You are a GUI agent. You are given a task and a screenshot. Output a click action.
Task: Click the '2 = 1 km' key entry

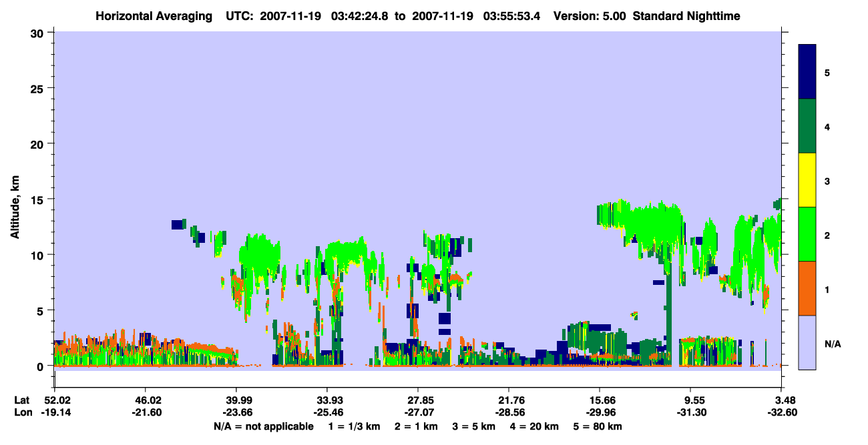[415, 426]
